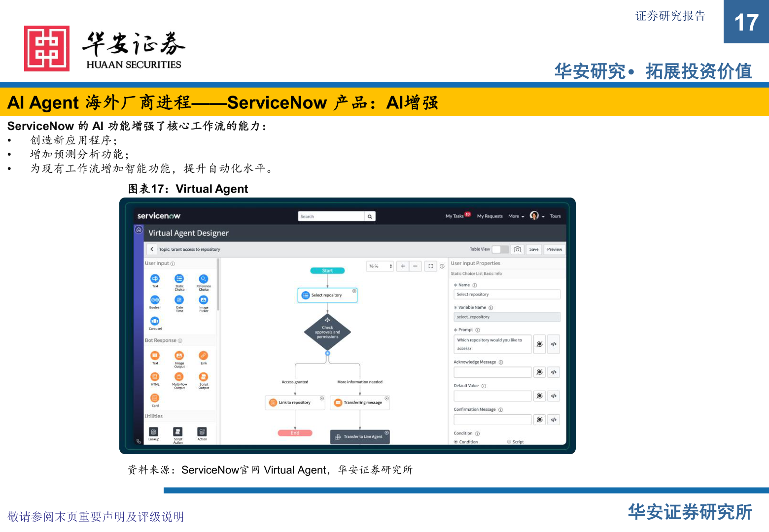Screen dimensions: 769x532
Task: Click the Confirmation Message field
Action: click(492, 420)
